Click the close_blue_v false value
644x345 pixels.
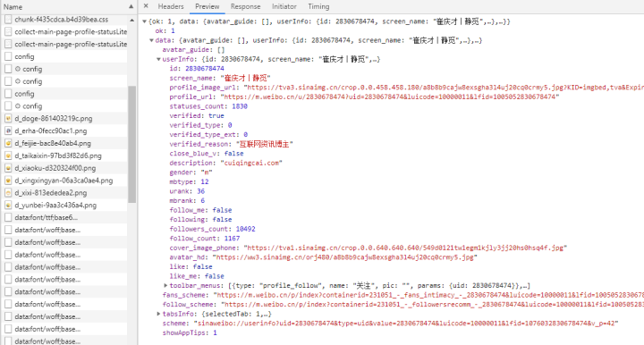click(x=233, y=154)
